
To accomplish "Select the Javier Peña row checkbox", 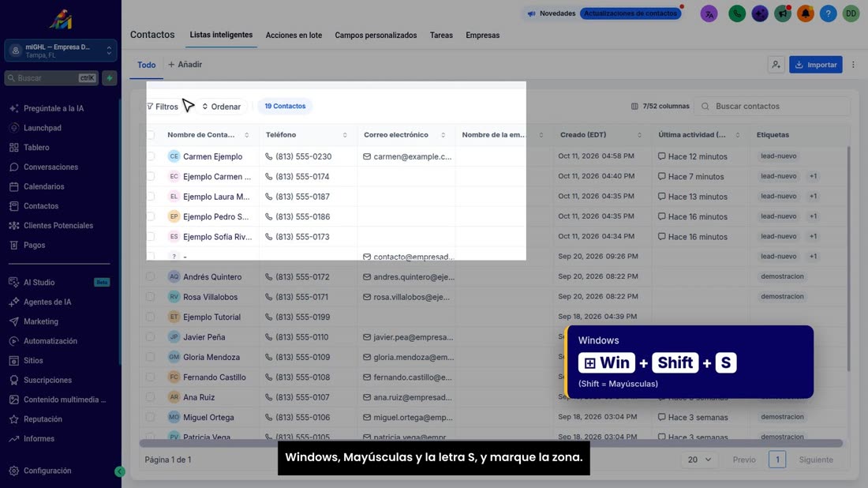I will pos(151,336).
